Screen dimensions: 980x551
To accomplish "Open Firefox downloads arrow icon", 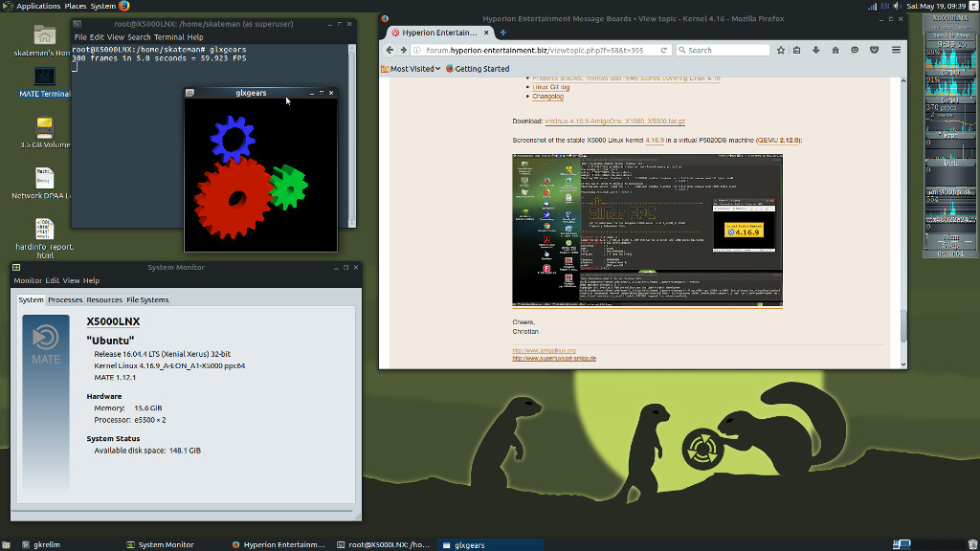I will click(x=816, y=50).
